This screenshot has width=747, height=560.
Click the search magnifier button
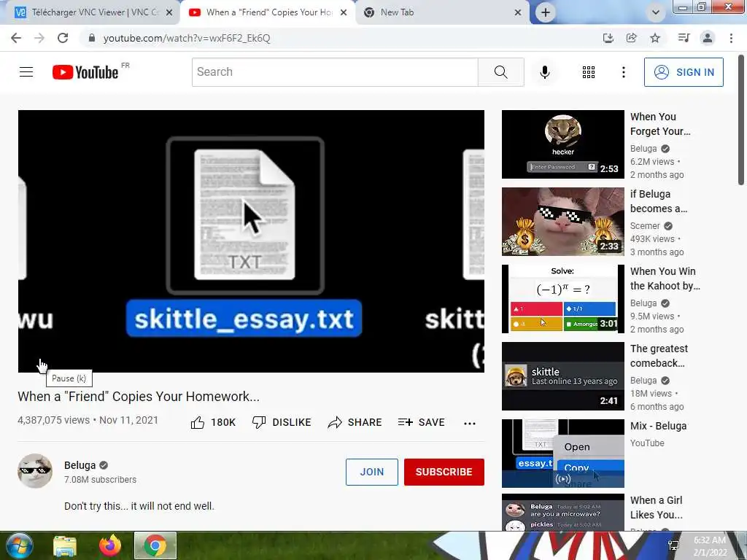pyautogui.click(x=500, y=72)
